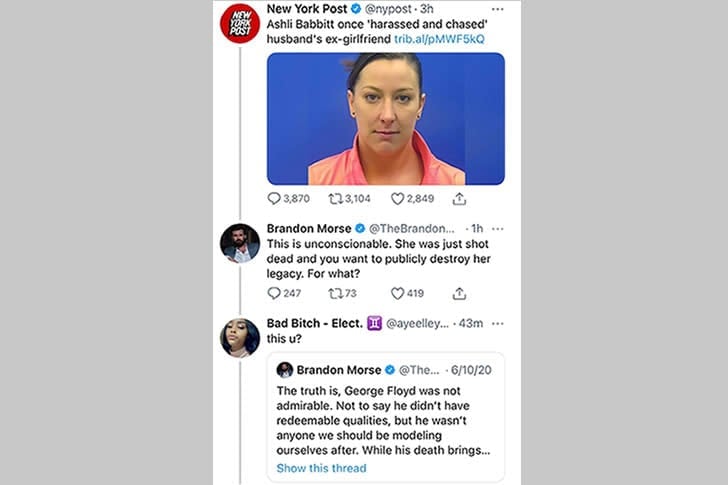Screen dimensions: 728x485
Task: Open more options for the ayeelley reply
Action: tap(497, 323)
